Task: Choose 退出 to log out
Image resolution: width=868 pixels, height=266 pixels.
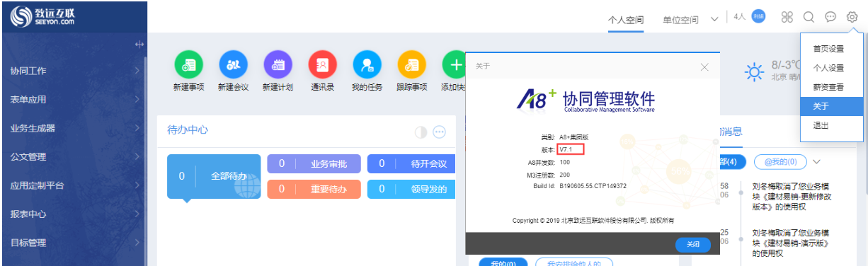Action: click(832, 125)
